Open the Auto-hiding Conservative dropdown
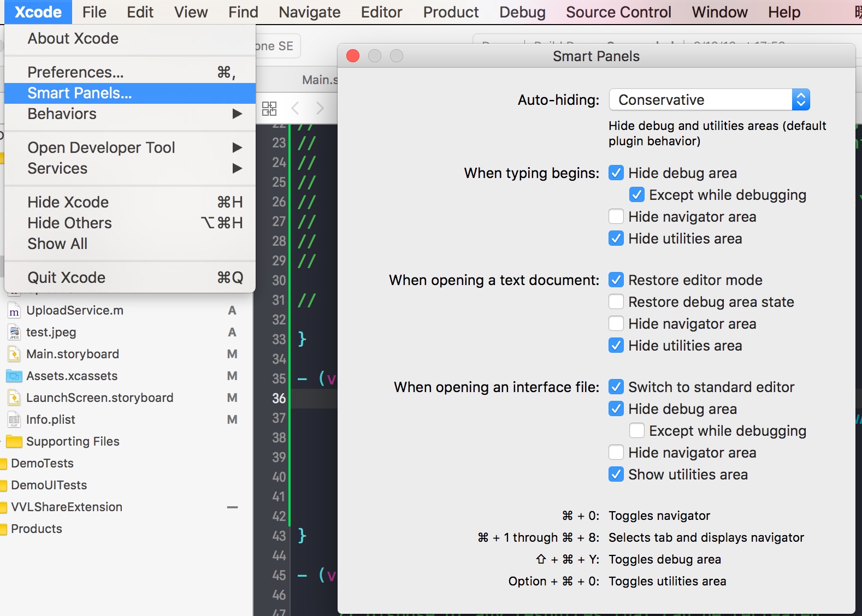 click(709, 100)
